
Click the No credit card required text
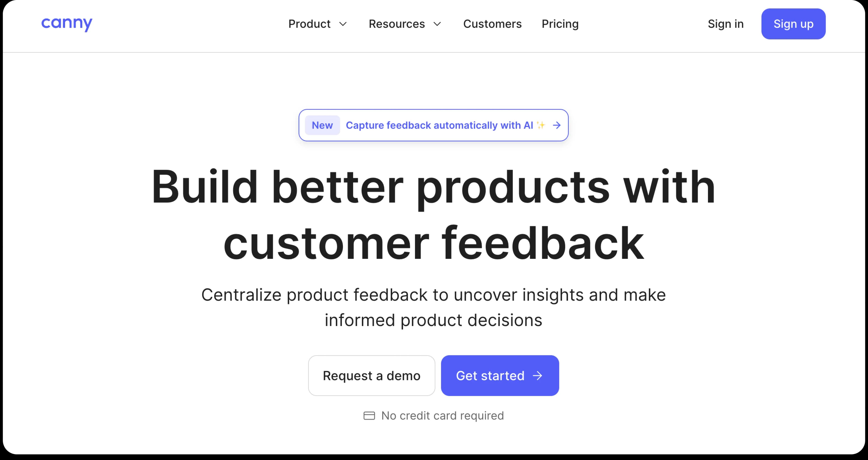point(442,416)
